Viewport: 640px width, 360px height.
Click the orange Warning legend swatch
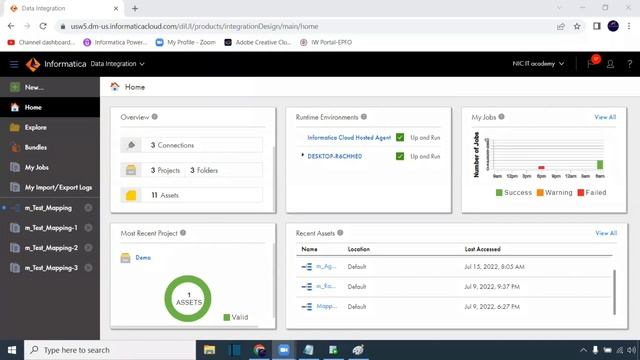point(540,193)
